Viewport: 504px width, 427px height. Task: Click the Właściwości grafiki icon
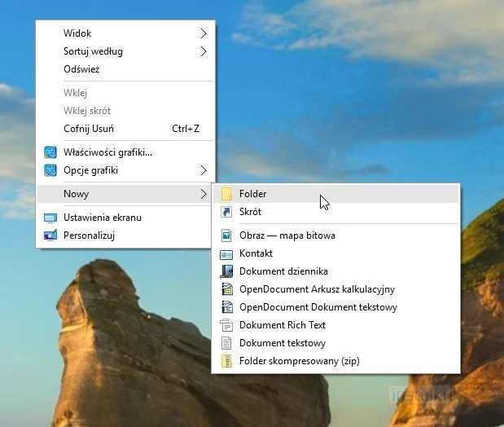[50, 152]
